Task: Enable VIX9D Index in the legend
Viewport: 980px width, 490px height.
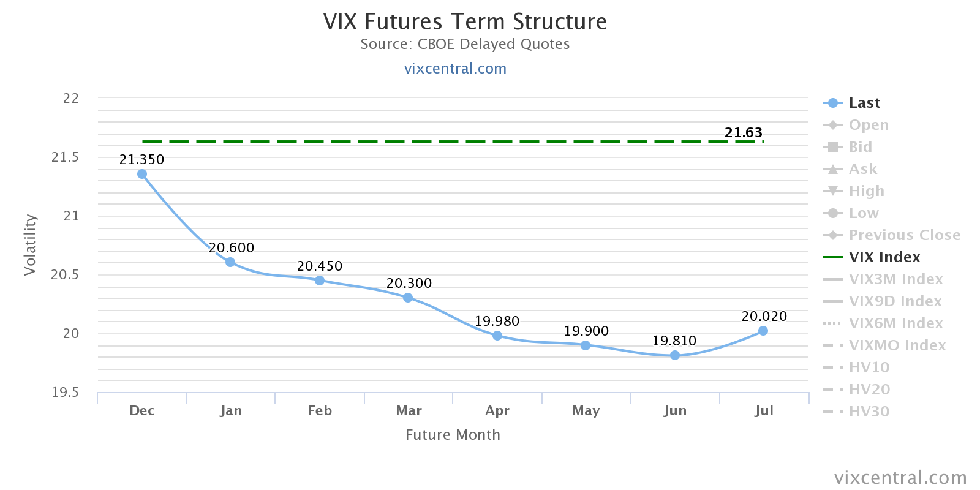Action: click(x=894, y=301)
